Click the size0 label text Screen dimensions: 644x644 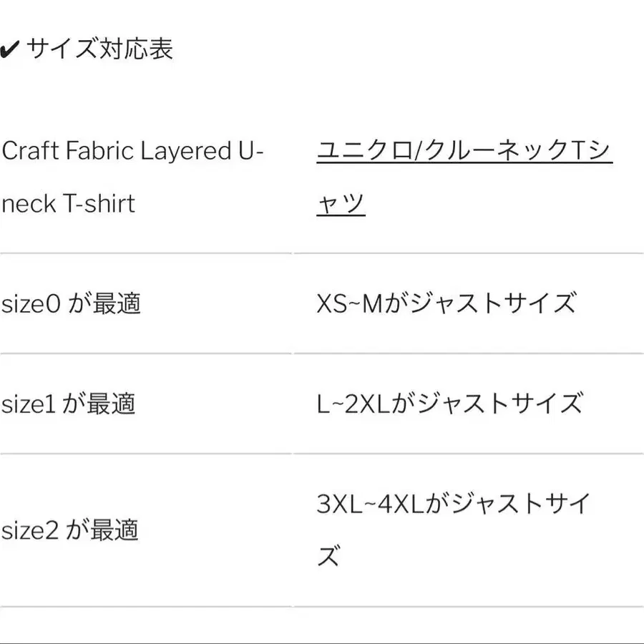pyautogui.click(x=31, y=304)
